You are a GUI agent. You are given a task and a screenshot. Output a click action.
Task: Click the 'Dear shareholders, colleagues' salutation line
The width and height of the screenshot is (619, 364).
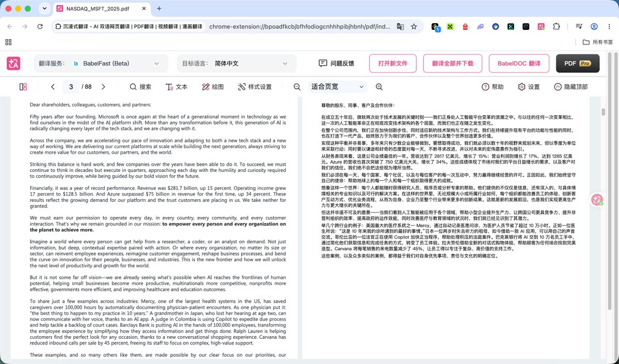pyautogui.click(x=90, y=105)
